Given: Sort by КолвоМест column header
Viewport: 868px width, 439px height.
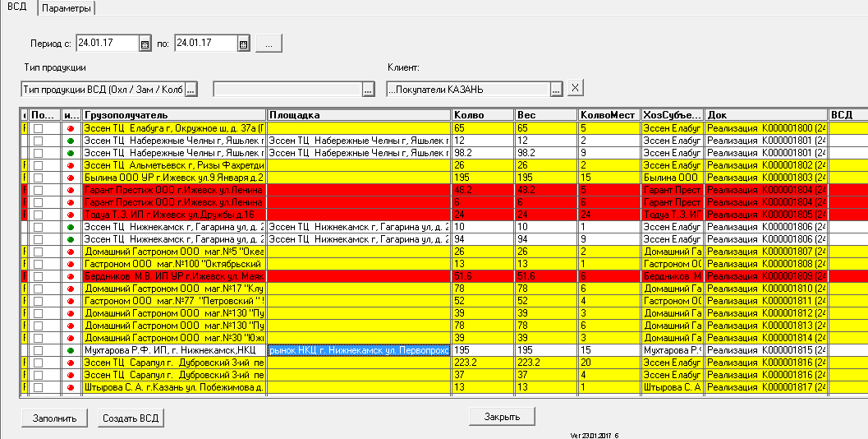Looking at the screenshot, I should [x=609, y=115].
